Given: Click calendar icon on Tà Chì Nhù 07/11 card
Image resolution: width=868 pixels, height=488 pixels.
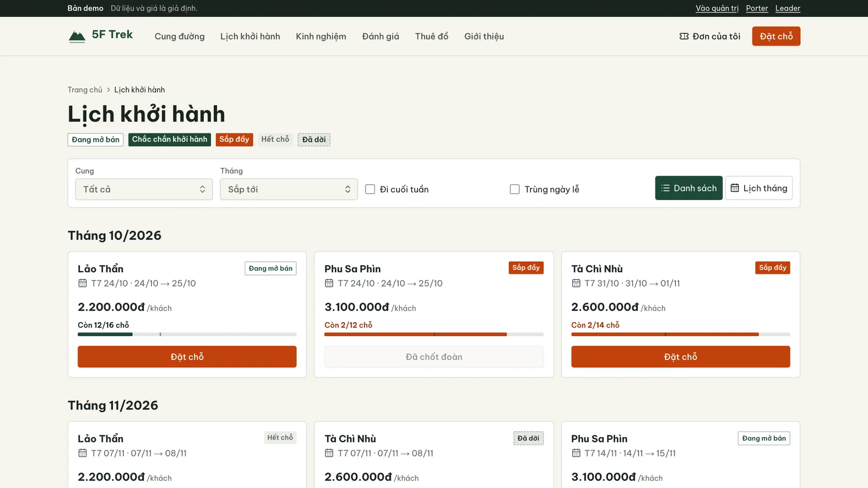Looking at the screenshot, I should coord(329,453).
